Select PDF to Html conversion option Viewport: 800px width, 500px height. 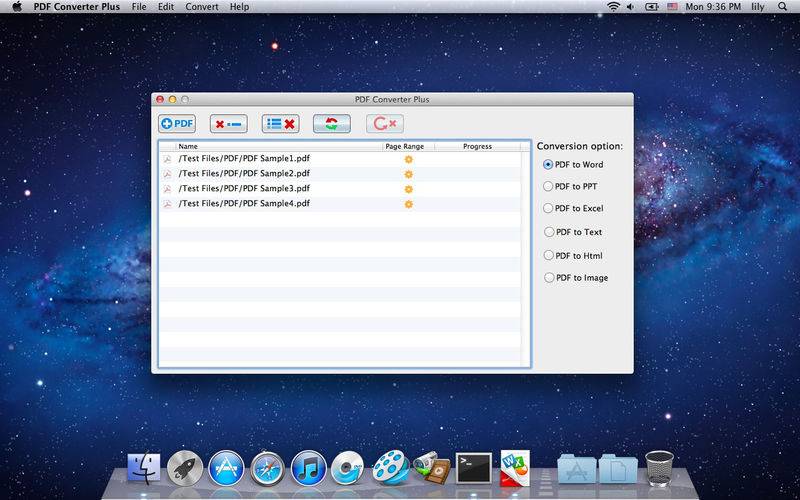coord(573,255)
